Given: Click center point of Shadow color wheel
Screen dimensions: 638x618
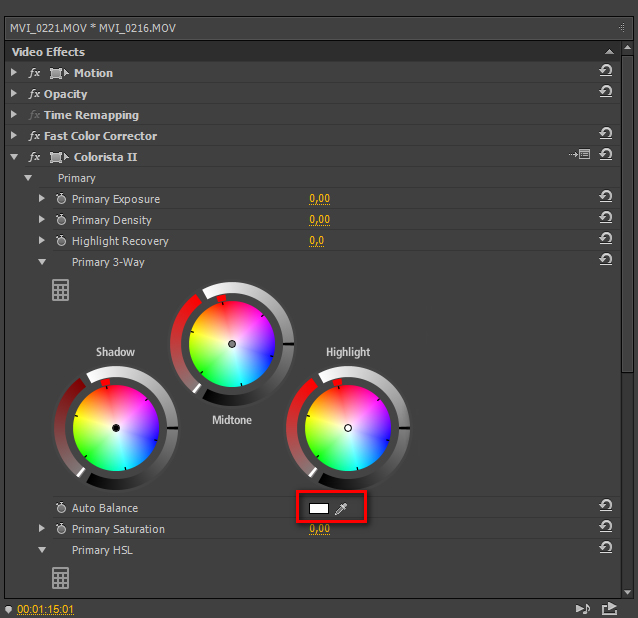Looking at the screenshot, I should (x=116, y=428).
